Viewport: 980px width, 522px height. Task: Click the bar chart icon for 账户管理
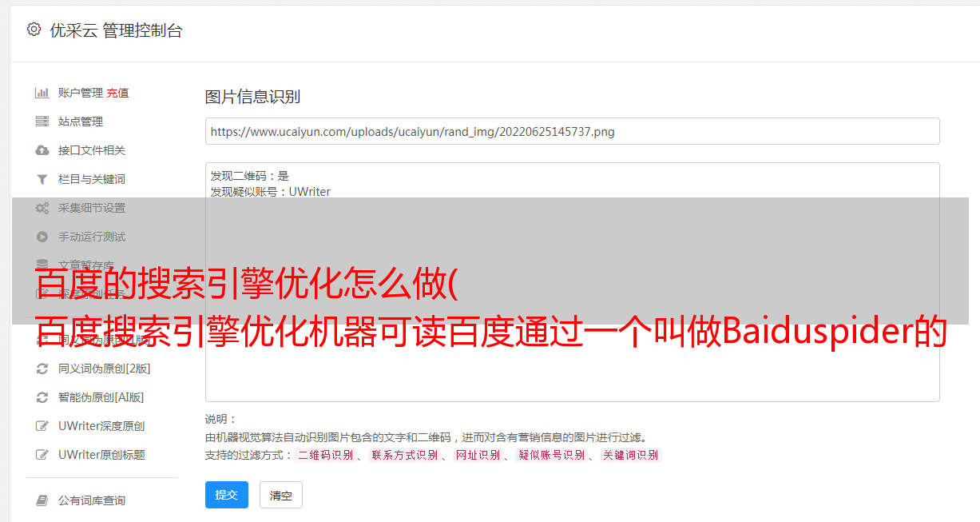pyautogui.click(x=42, y=93)
